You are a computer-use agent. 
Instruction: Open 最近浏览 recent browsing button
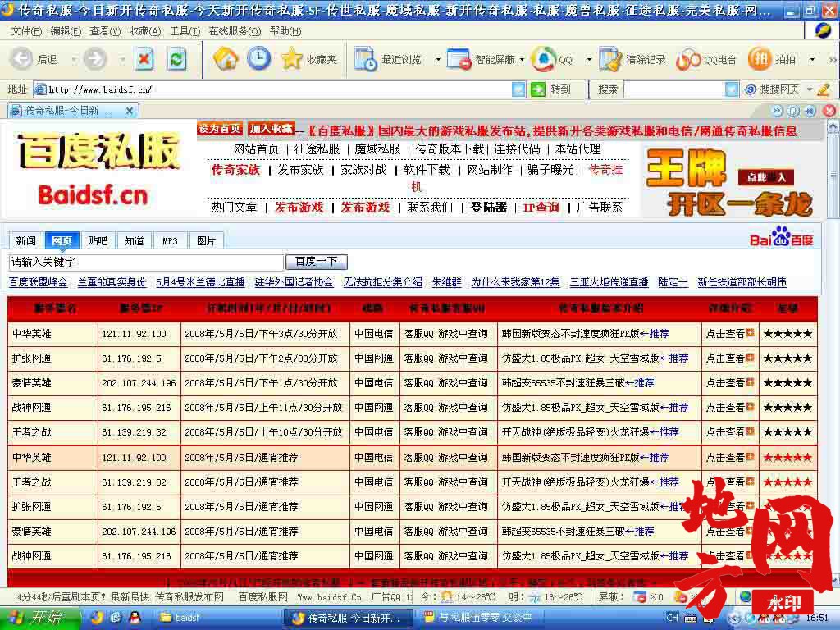(388, 59)
